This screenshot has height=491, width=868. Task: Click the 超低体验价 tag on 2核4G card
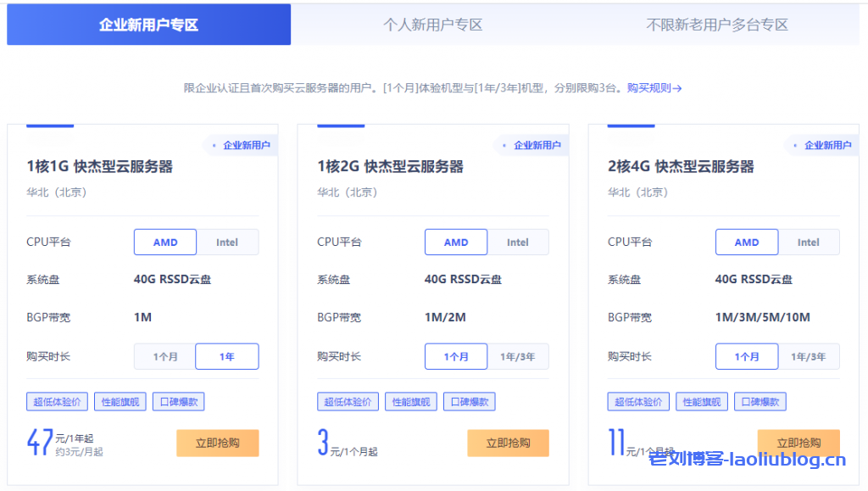pyautogui.click(x=638, y=401)
